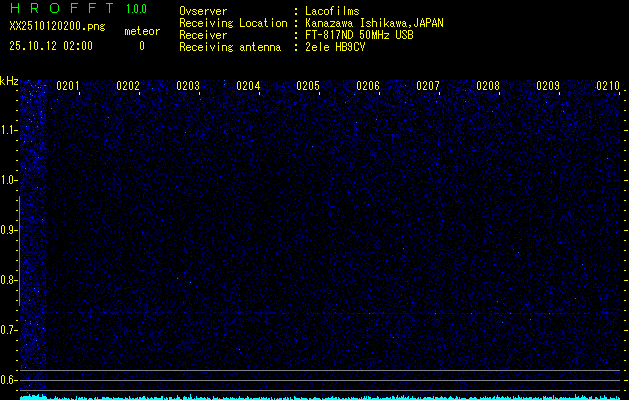Viewport: 629px width, 400px height.
Task: Select the XX2510120200.png filename
Action: [51, 28]
